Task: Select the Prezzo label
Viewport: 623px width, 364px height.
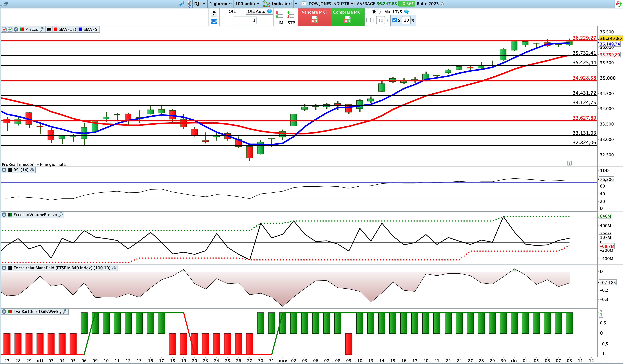Action: tap(32, 29)
